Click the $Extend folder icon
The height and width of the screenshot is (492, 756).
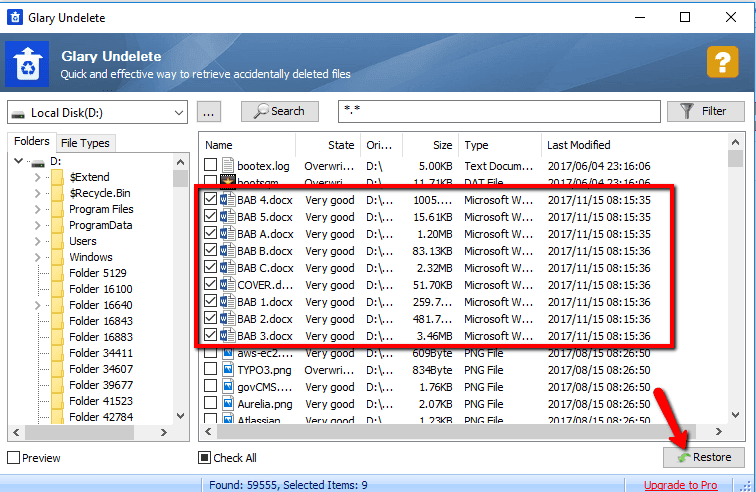pyautogui.click(x=57, y=177)
